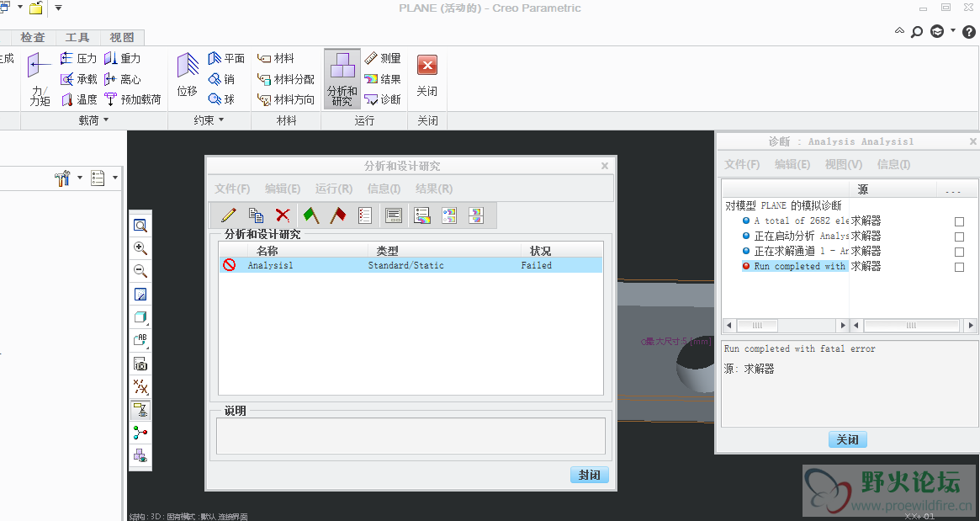Copy the analysis using copy icon
Image resolution: width=980 pixels, height=521 pixels.
click(256, 215)
